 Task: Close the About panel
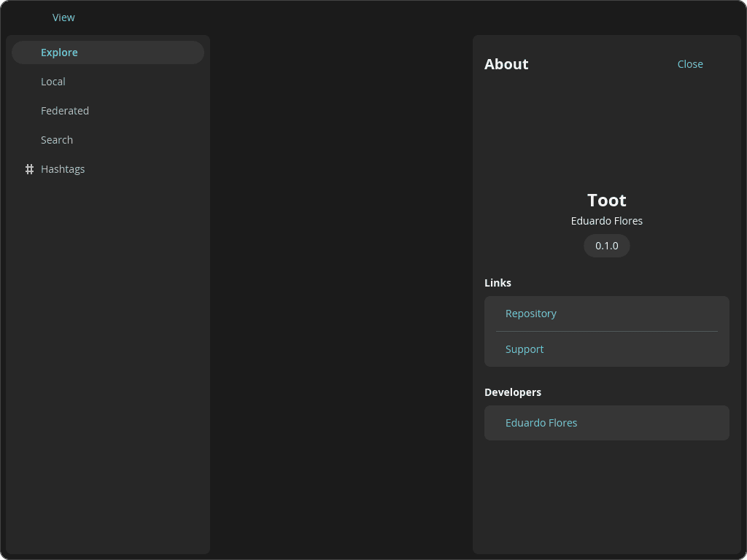click(690, 64)
